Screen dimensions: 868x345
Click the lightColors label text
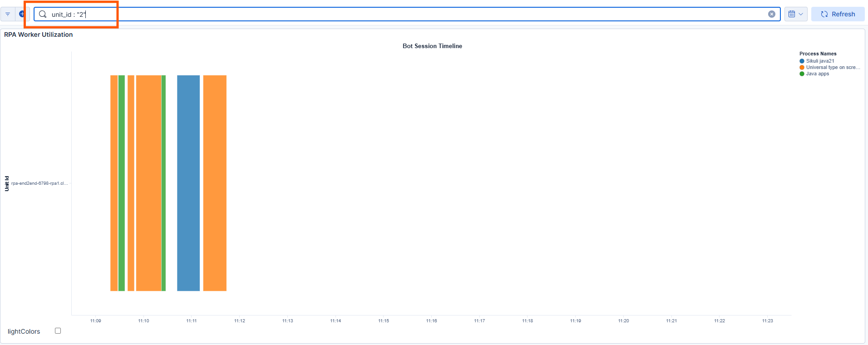tap(24, 331)
